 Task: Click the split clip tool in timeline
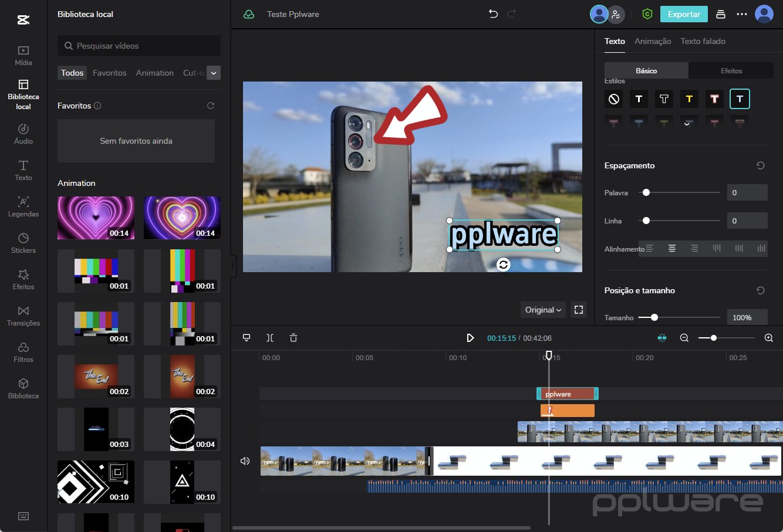tap(270, 338)
